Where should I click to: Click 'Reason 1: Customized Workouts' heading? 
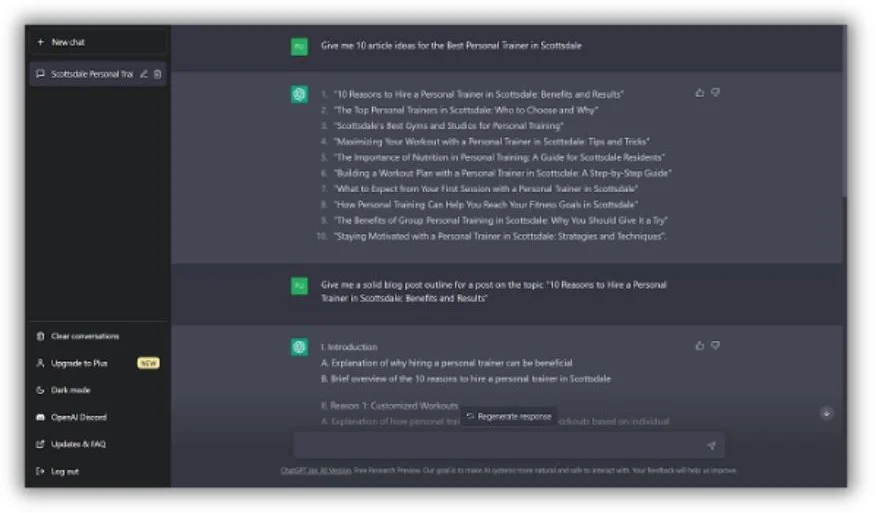pos(389,406)
